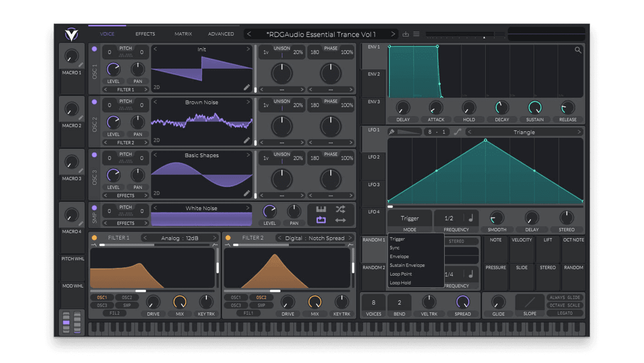Viewport: 644px width, 363px height.
Task: Select Sustain Envelope from the mode menu
Action: [x=408, y=265]
